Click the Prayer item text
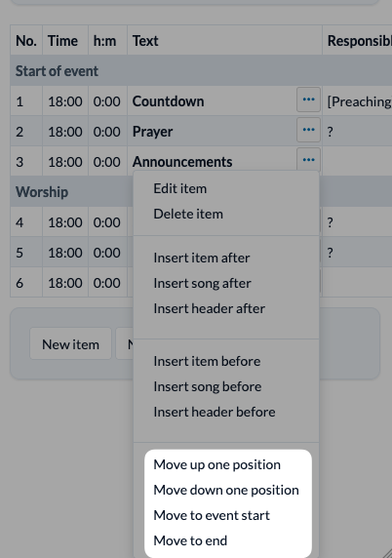Viewport: 392px width, 558px height. [152, 132]
